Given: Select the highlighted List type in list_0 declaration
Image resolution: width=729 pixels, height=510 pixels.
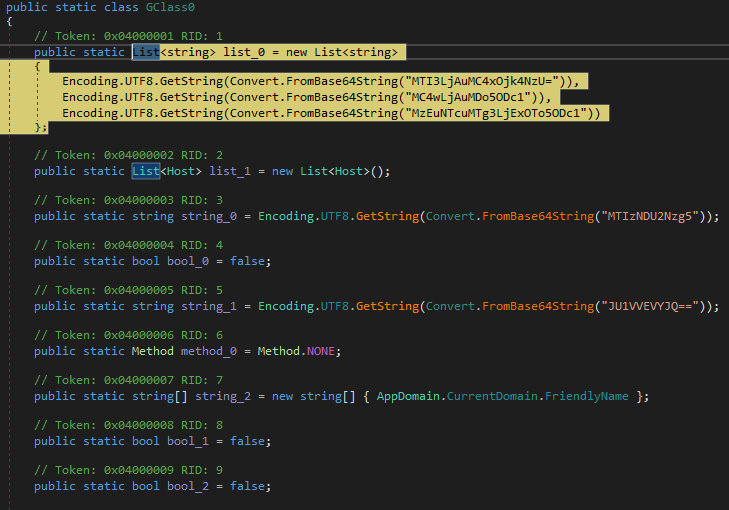Looking at the screenshot, I should (146, 51).
